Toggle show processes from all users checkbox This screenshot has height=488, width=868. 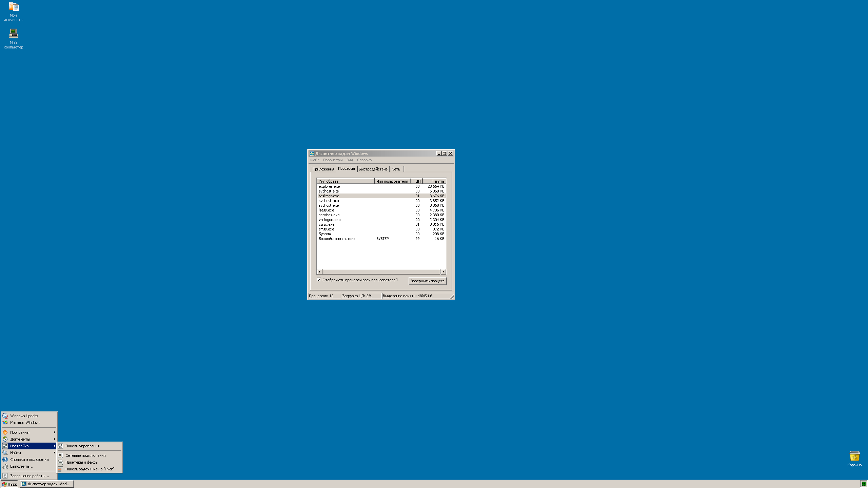(319, 280)
